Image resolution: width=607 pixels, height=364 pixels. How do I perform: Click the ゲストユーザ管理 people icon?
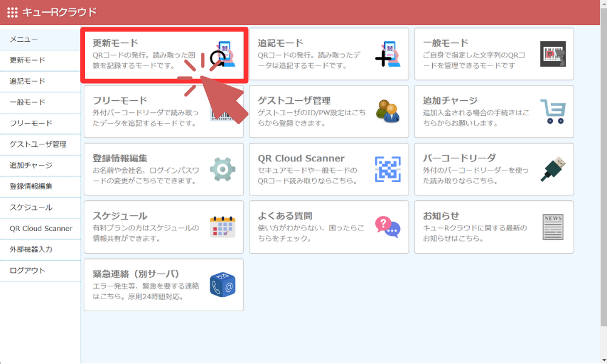click(388, 112)
